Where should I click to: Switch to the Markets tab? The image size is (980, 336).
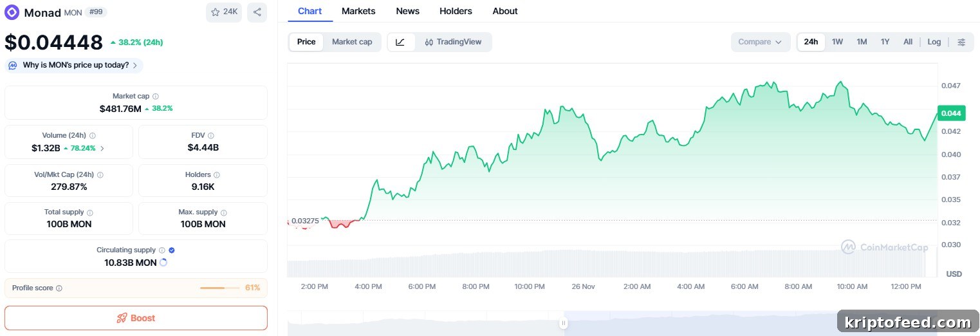tap(358, 11)
